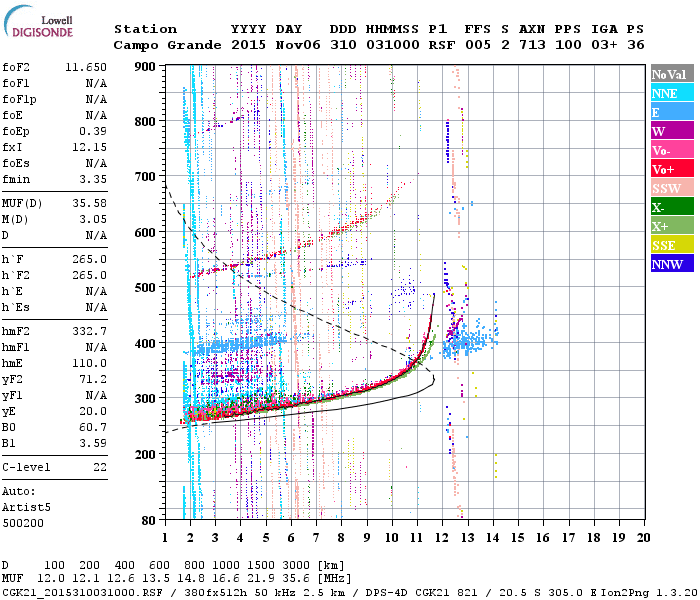Click the IGA value 03+
Image resolution: width=700 pixels, height=600 pixels.
604,45
